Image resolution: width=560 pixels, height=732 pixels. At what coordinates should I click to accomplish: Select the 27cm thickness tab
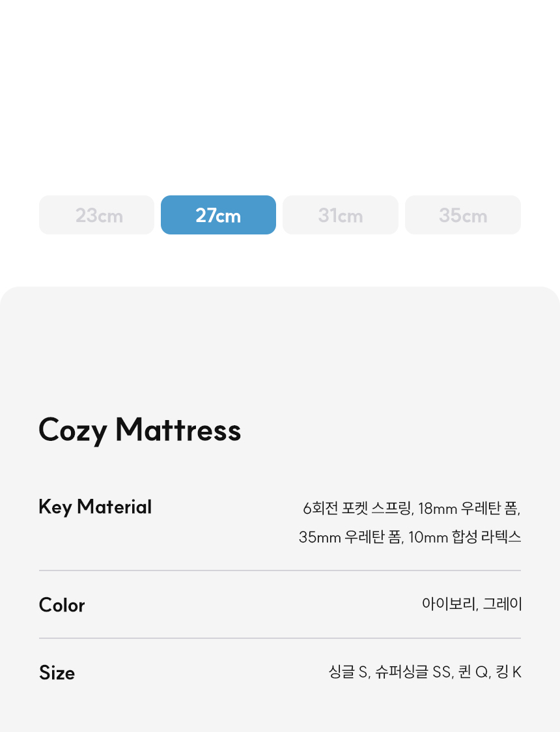218,215
